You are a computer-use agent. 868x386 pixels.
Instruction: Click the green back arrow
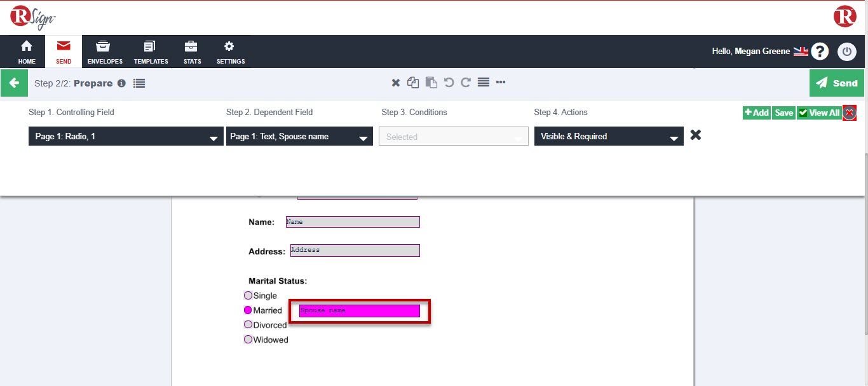click(14, 83)
